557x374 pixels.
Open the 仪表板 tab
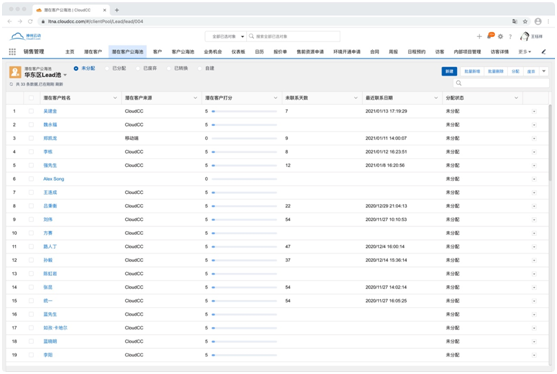pyautogui.click(x=238, y=52)
